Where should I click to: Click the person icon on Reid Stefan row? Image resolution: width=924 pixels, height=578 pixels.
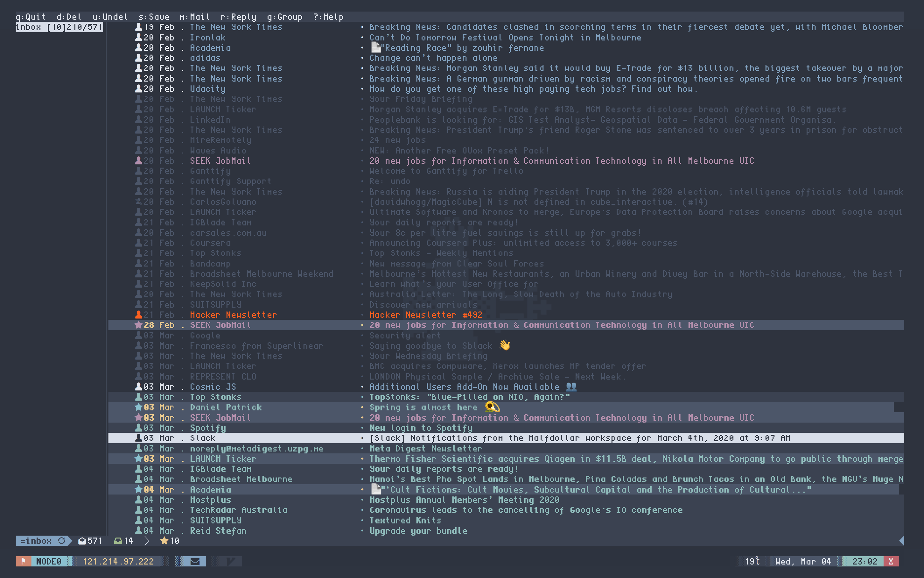click(139, 530)
